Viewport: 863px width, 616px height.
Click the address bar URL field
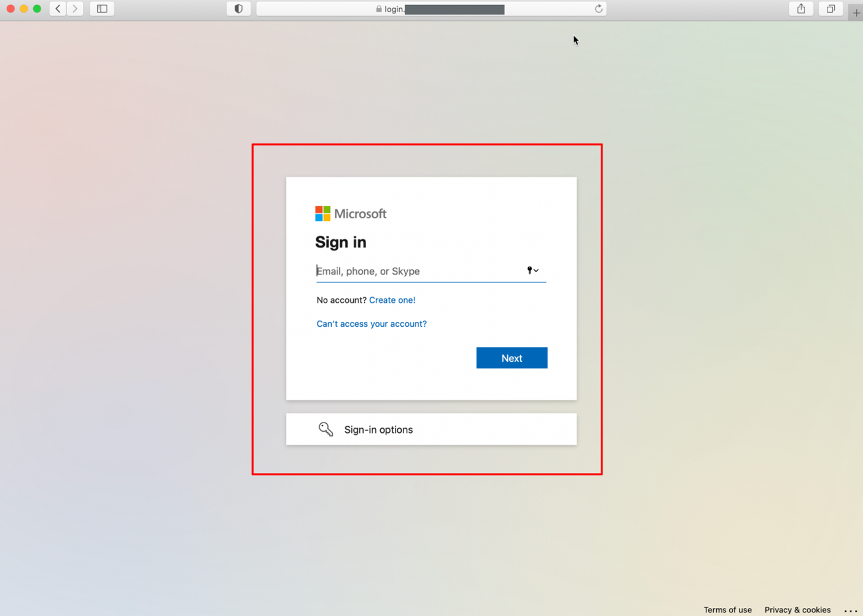[x=430, y=9]
